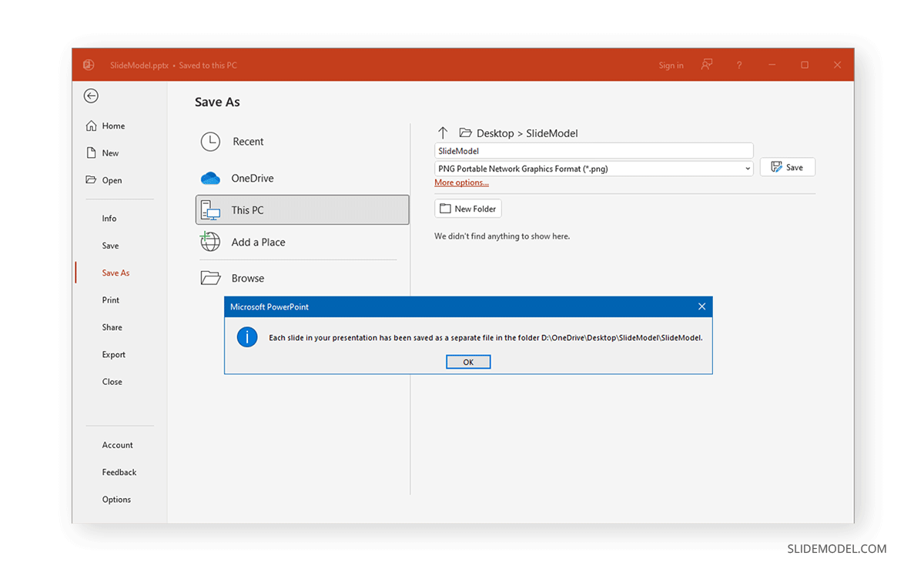This screenshot has width=924, height=572.
Task: Select the Add a Place label
Action: pyautogui.click(x=258, y=242)
